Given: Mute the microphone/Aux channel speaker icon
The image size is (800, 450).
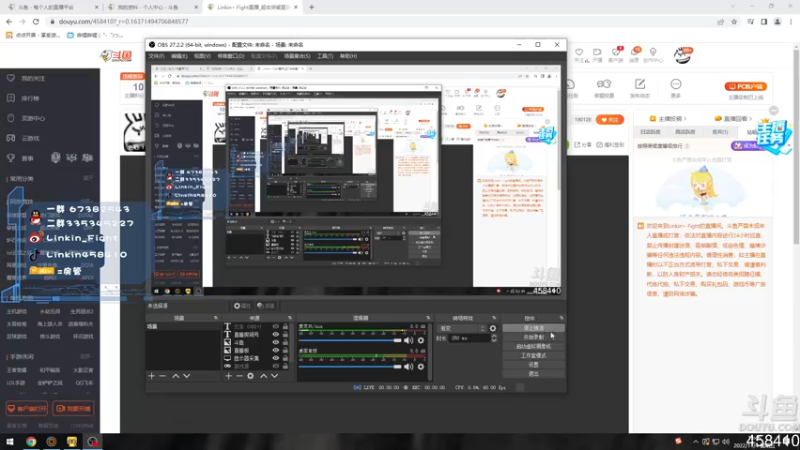Looking at the screenshot, I should [x=409, y=340].
